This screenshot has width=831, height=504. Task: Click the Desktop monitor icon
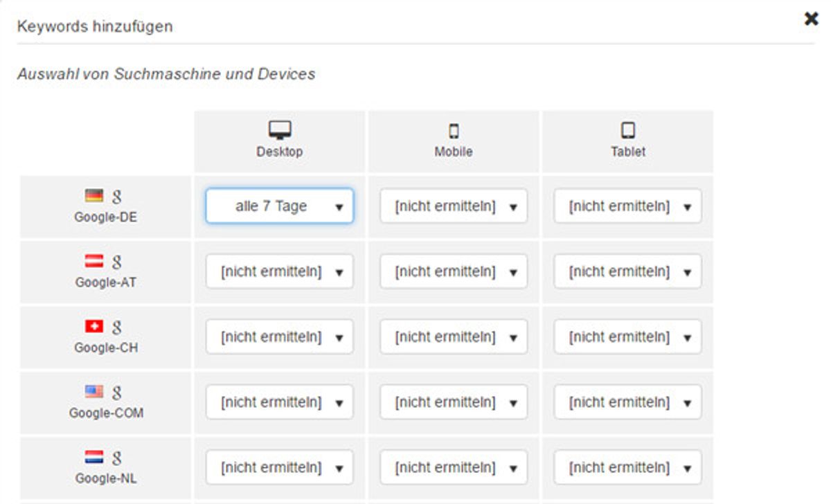click(x=280, y=130)
